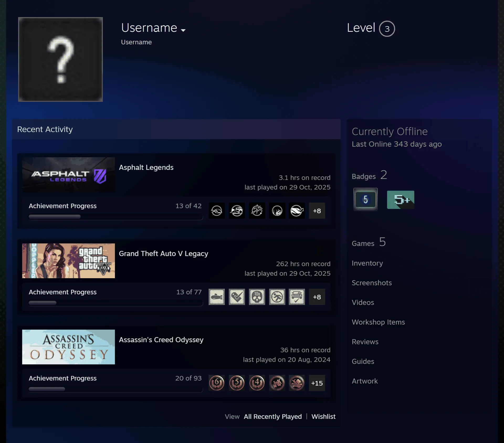Click the Asphalt Legends achievement progress bar
The width and height of the screenshot is (504, 443).
click(x=115, y=217)
